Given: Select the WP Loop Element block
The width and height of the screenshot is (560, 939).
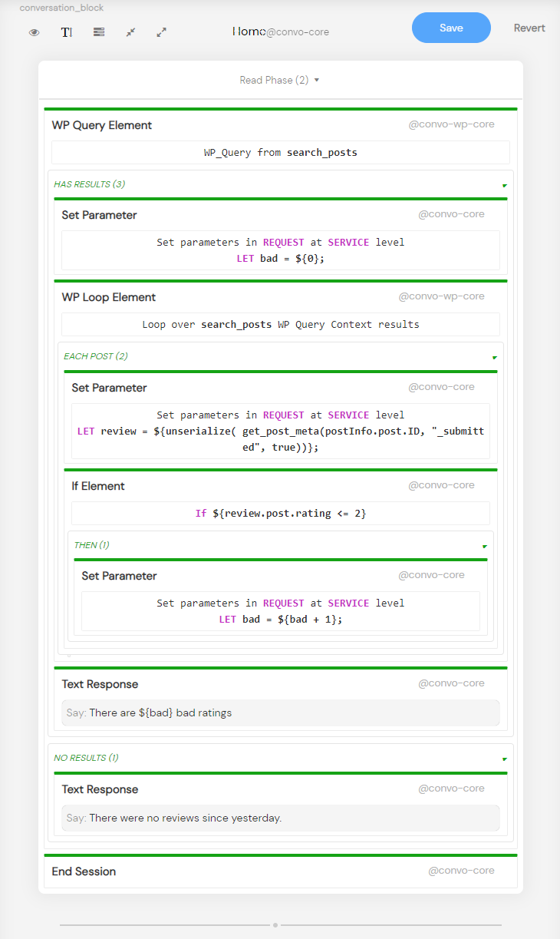Looking at the screenshot, I should pyautogui.click(x=109, y=297).
